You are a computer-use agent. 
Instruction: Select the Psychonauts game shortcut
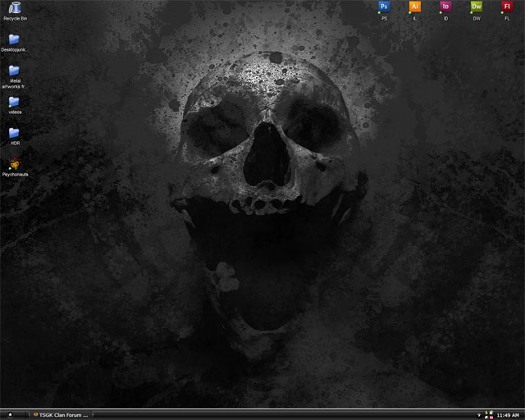14,165
